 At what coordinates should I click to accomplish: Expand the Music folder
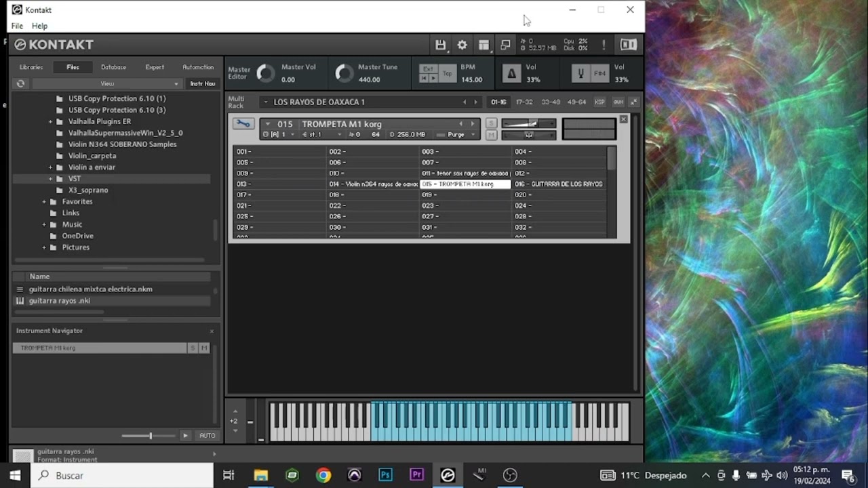coord(44,225)
